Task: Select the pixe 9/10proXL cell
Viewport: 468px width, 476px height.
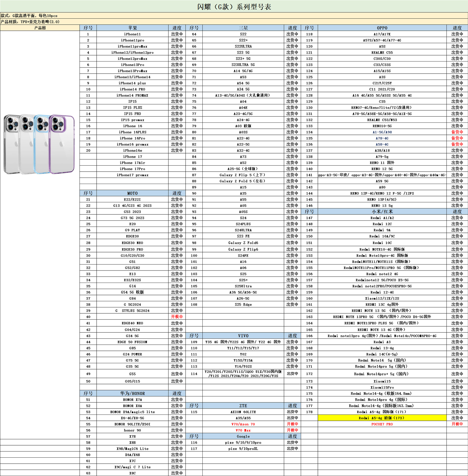Action: click(x=243, y=448)
